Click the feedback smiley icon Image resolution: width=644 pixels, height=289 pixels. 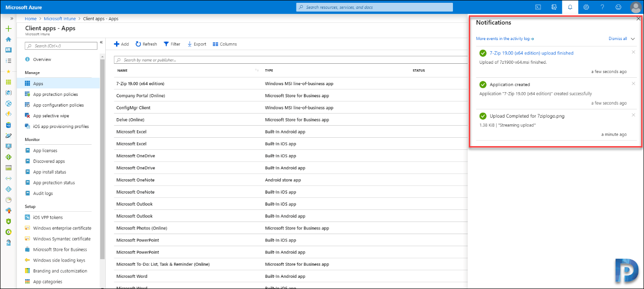[x=618, y=7]
